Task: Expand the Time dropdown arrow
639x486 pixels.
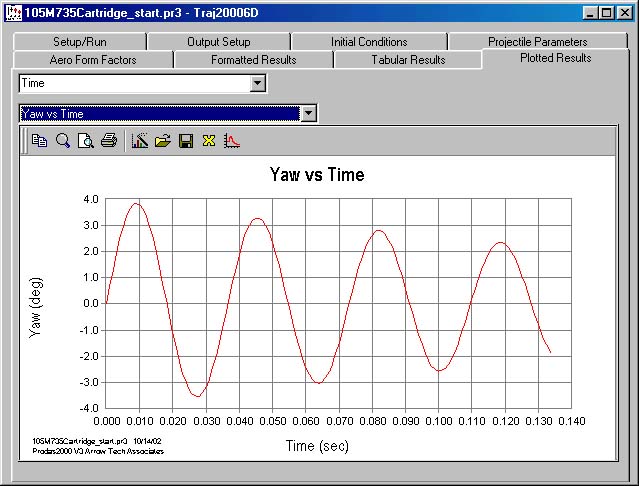Action: point(258,85)
